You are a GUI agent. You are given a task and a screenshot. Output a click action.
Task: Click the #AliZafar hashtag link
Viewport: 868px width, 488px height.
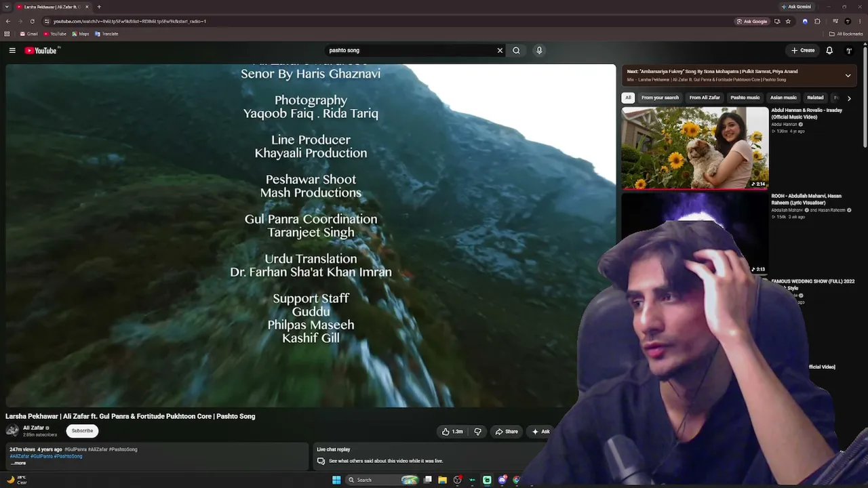[x=20, y=456]
